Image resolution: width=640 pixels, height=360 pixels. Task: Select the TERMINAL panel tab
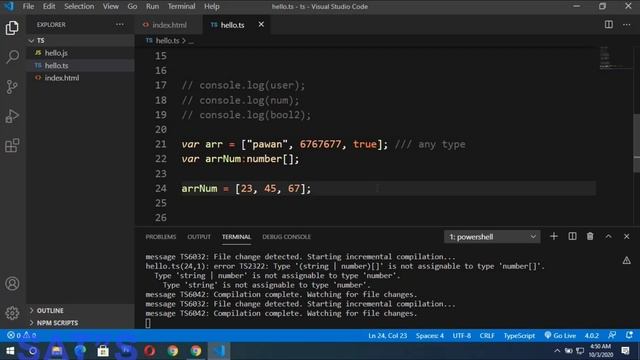point(236,237)
